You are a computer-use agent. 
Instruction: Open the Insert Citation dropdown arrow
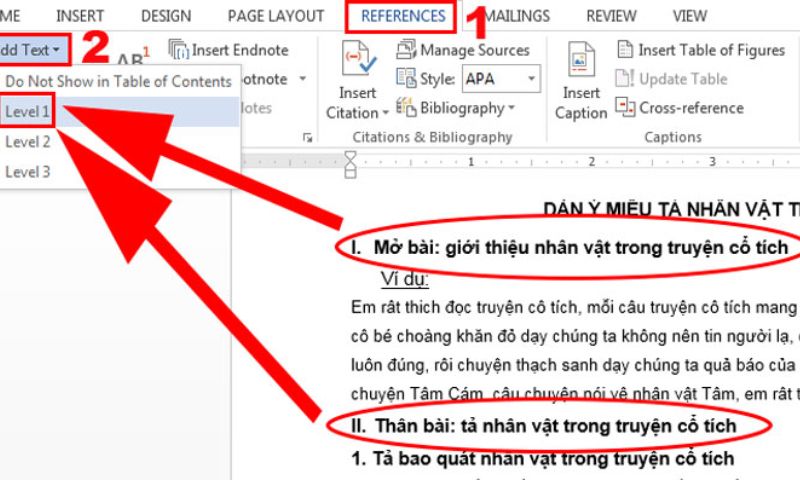(x=386, y=113)
